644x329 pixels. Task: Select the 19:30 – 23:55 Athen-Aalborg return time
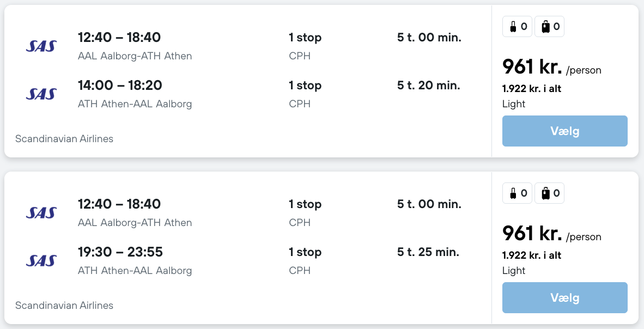120,252
